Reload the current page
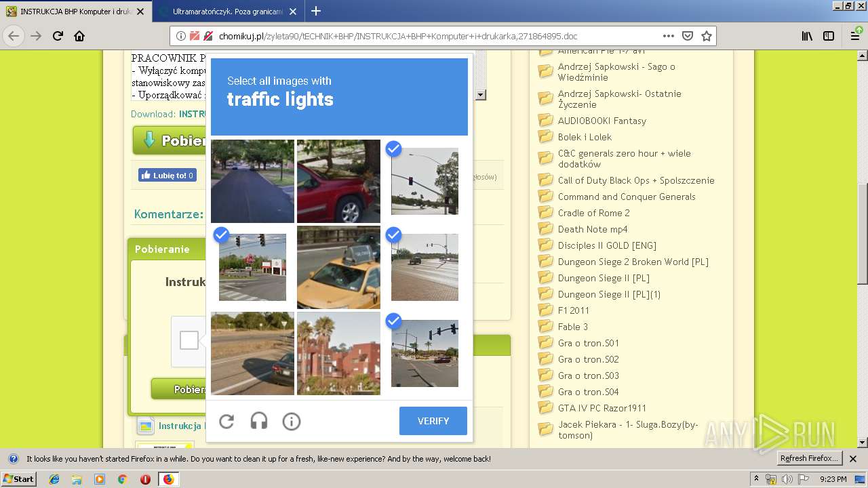This screenshot has width=868, height=488. click(x=58, y=36)
